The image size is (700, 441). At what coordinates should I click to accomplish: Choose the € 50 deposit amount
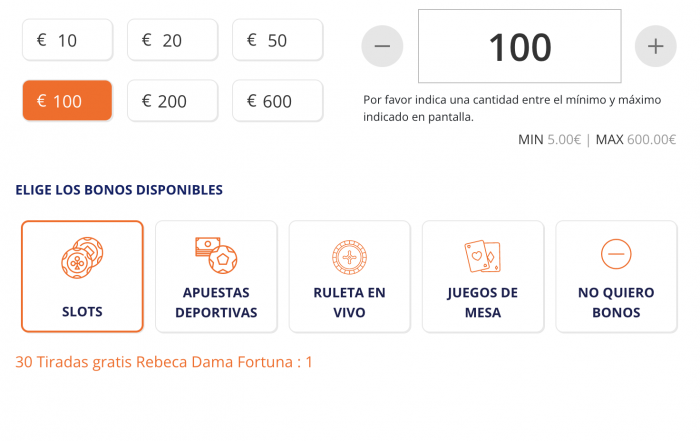[x=277, y=40]
